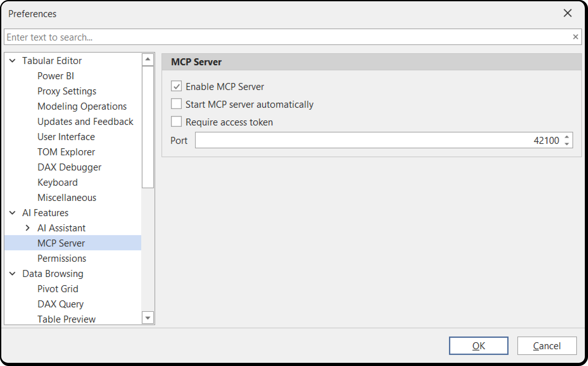Click the tree scrollbar thumb
The width and height of the screenshot is (588, 366).
(x=148, y=127)
